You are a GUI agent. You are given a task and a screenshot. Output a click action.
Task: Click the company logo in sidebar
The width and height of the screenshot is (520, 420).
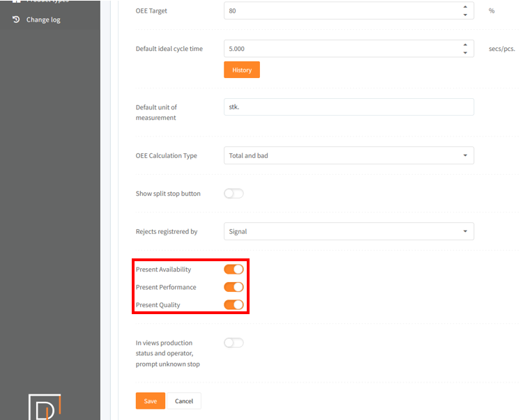pos(45,407)
